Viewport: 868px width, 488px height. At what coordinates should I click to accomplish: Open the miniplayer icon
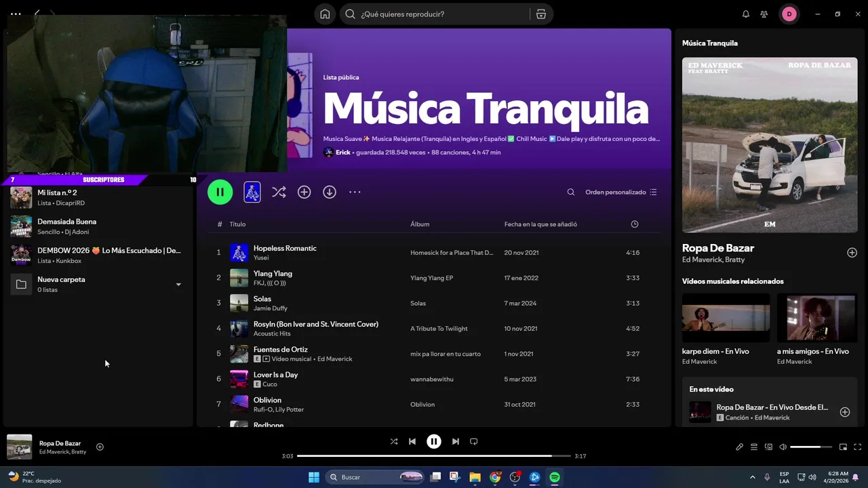coord(844,447)
